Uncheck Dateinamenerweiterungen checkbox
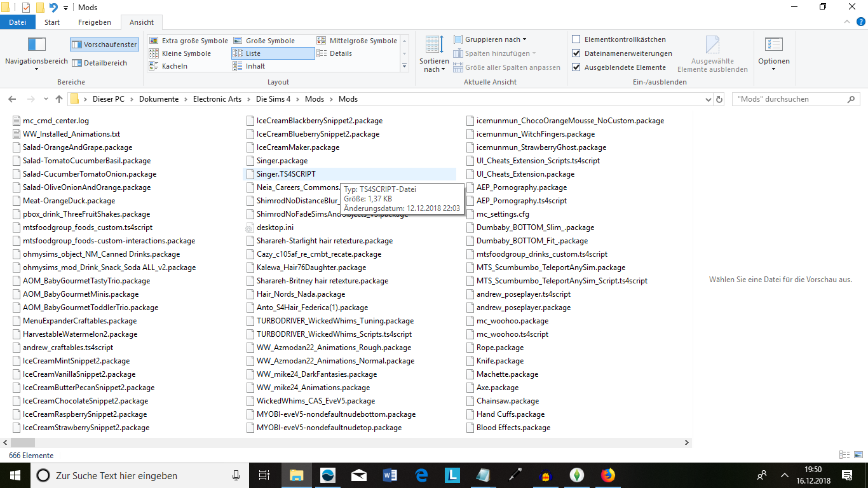The image size is (868, 488). (x=576, y=53)
